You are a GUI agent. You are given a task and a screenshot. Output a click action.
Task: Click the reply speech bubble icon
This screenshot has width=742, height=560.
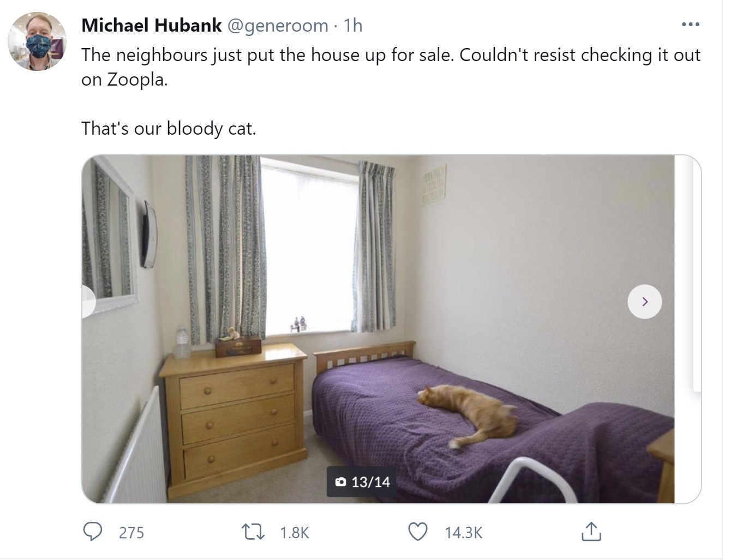(x=92, y=532)
